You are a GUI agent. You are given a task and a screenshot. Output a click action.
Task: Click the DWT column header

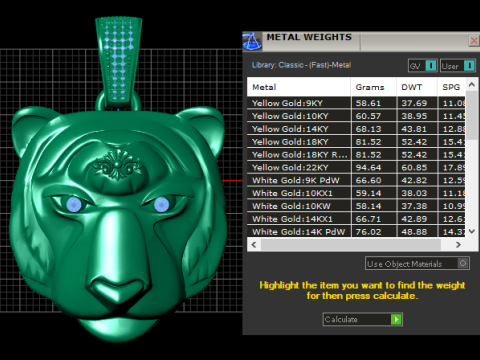click(417, 87)
